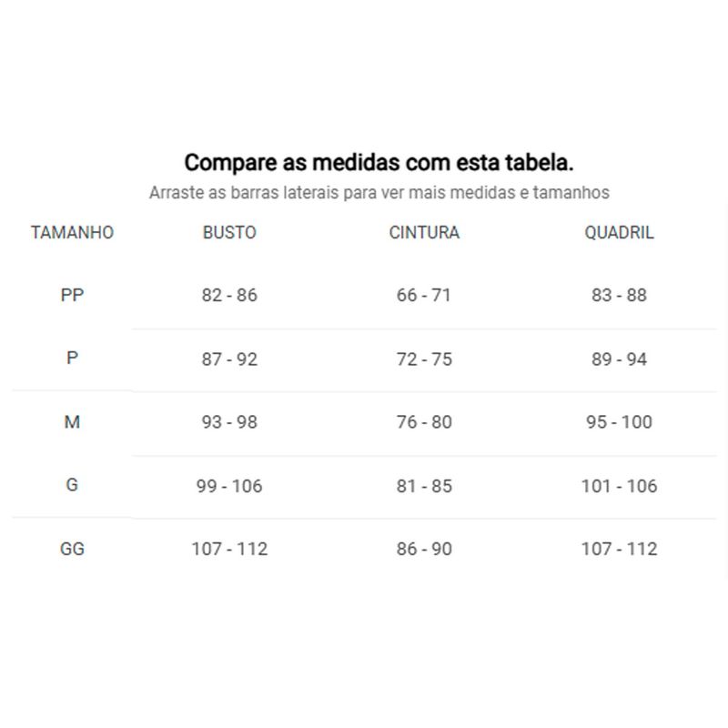728x728 pixels.
Task: Select the M size row label
Action: pyautogui.click(x=72, y=421)
